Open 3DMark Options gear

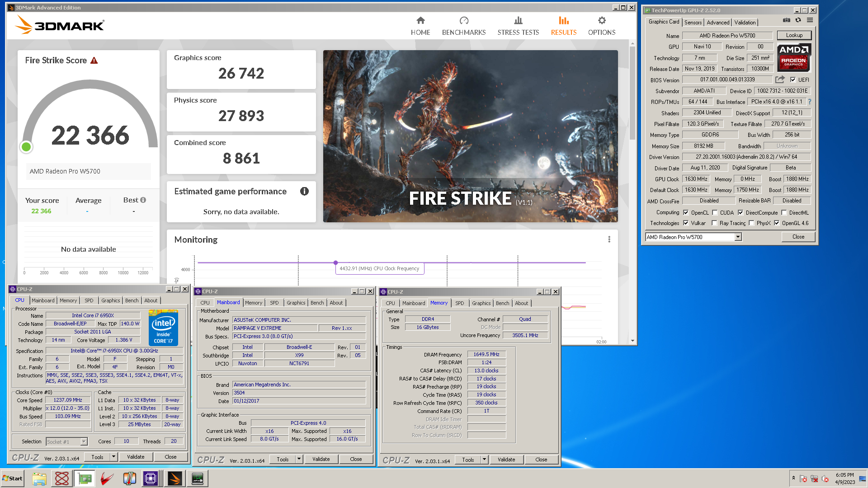pos(602,26)
